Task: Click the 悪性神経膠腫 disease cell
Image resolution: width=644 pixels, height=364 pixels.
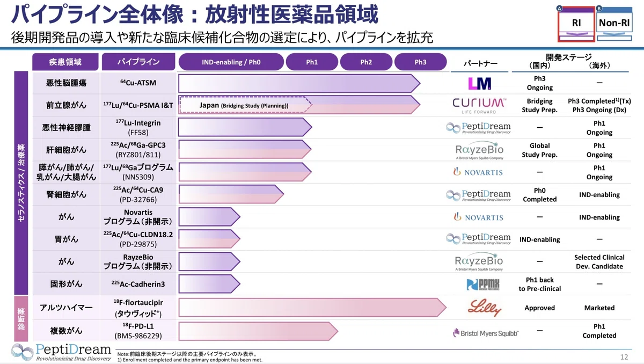Action: (66, 128)
